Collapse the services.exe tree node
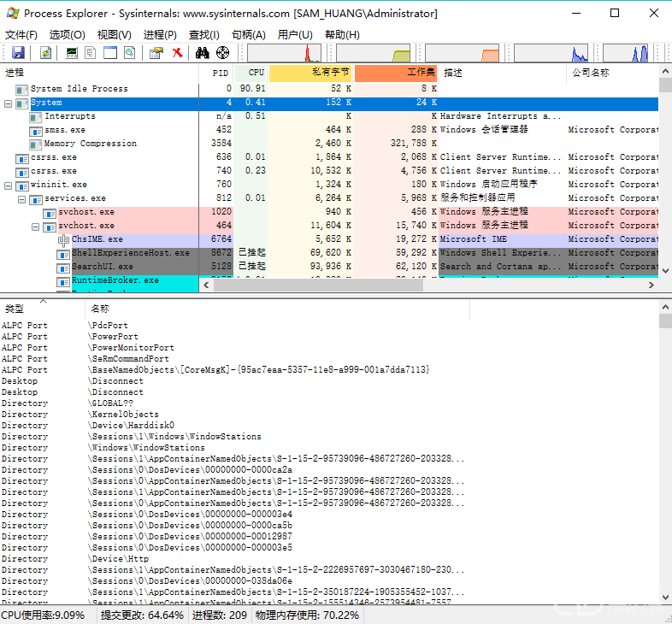The height and width of the screenshot is (624, 672). point(22,199)
